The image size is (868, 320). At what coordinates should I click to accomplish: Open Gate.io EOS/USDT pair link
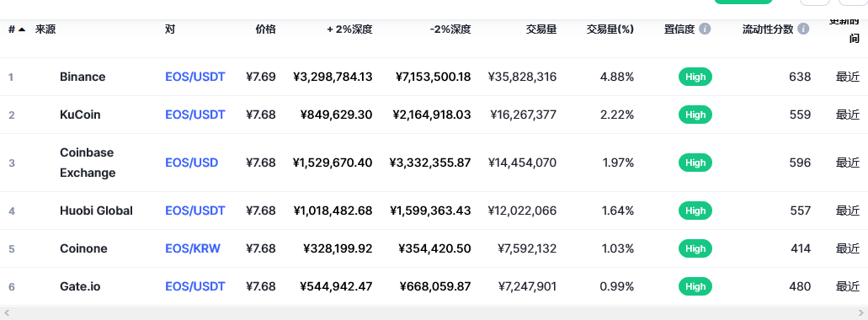click(194, 286)
